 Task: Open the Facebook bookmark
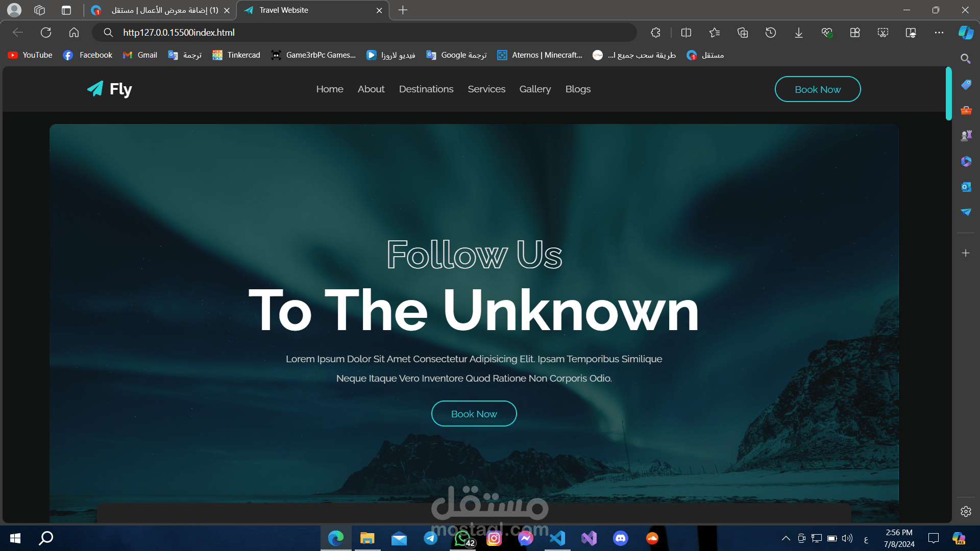coord(88,55)
